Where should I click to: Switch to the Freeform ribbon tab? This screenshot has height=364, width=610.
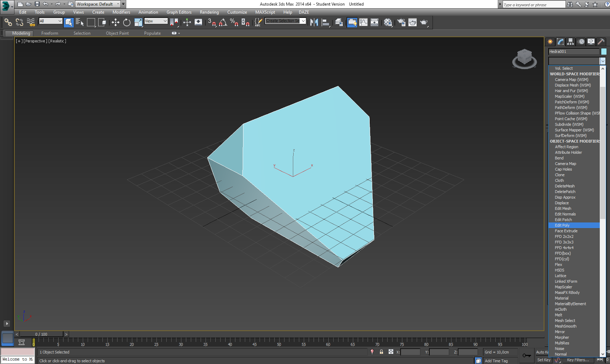pos(50,34)
